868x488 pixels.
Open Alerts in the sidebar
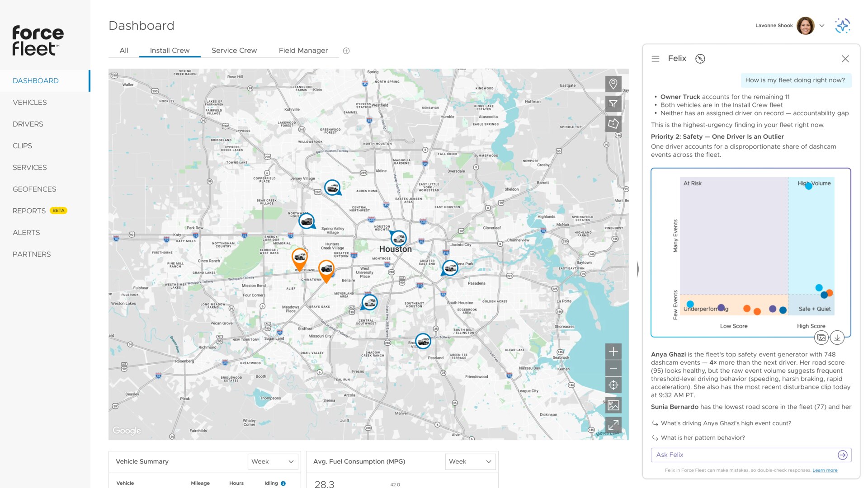tap(26, 233)
